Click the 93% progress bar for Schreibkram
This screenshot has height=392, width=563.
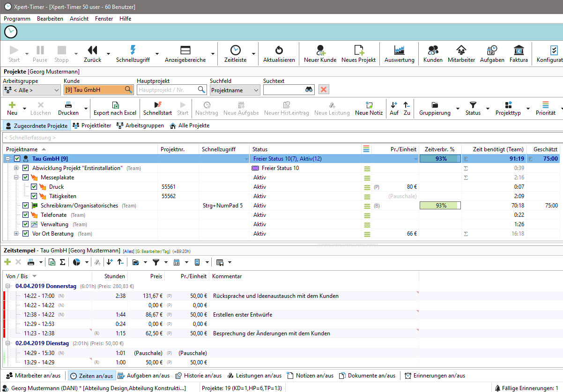tap(440, 206)
